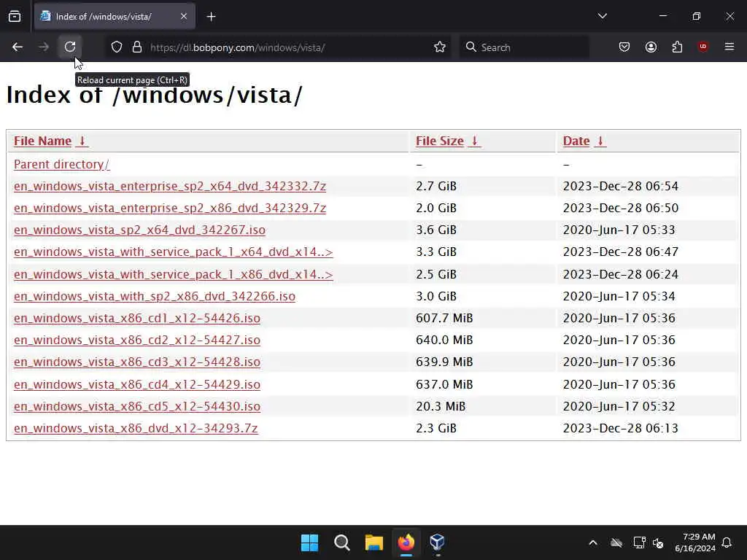Open File Explorer from taskbar
Image resolution: width=747 pixels, height=560 pixels.
[374, 542]
